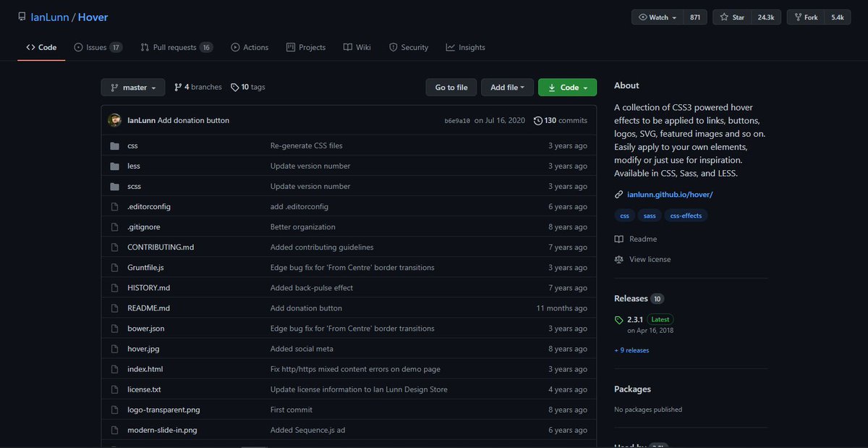
Task: Open commit message 'Re-generate CSS files'
Action: coord(307,145)
